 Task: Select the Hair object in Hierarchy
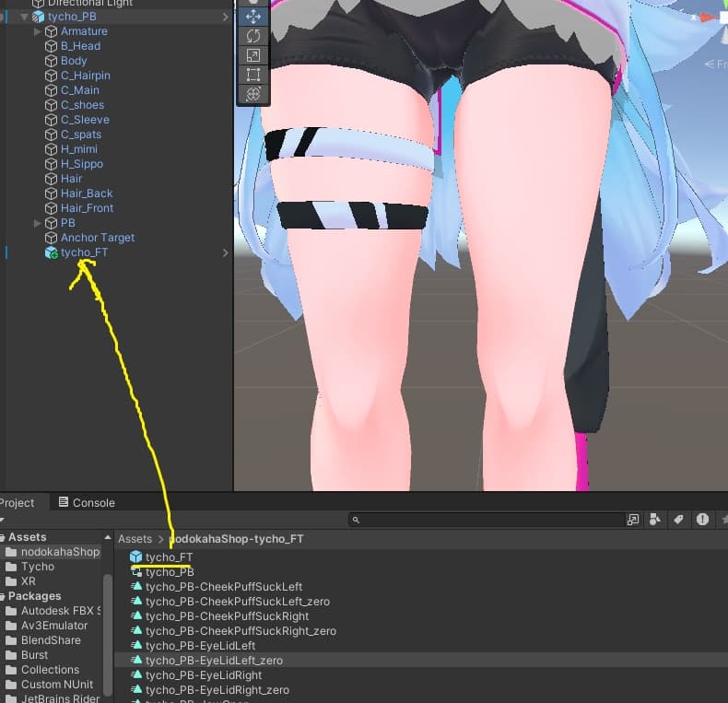[x=72, y=179]
